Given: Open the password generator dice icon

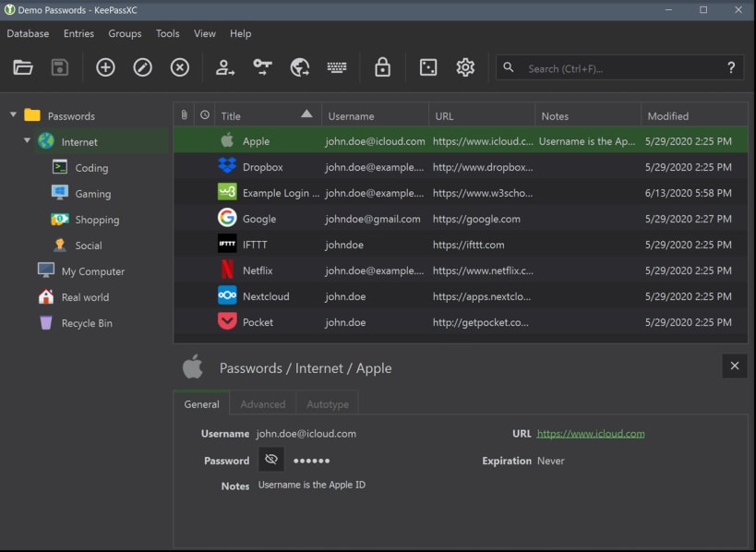Looking at the screenshot, I should click(x=428, y=67).
